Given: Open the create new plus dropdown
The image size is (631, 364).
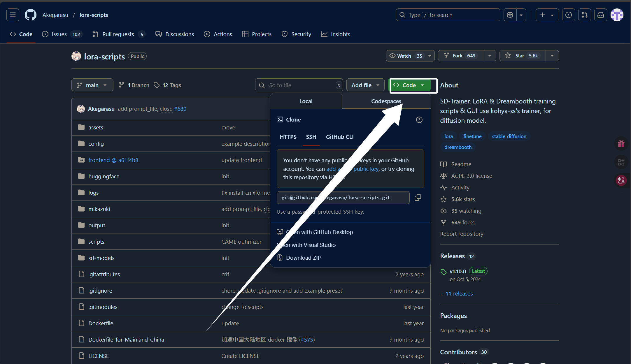Looking at the screenshot, I should (547, 15).
